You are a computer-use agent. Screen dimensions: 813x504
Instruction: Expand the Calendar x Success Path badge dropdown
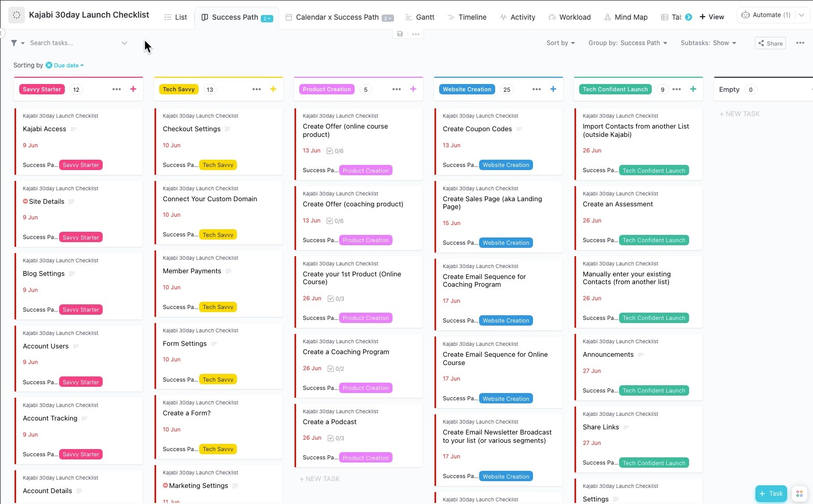pos(388,18)
